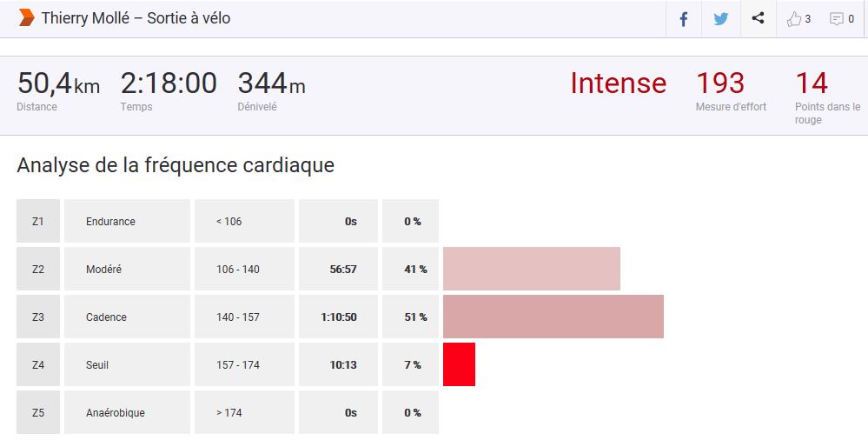Image resolution: width=868 pixels, height=447 pixels.
Task: Select the Z5 Anaérobique zone label
Action: point(116,412)
